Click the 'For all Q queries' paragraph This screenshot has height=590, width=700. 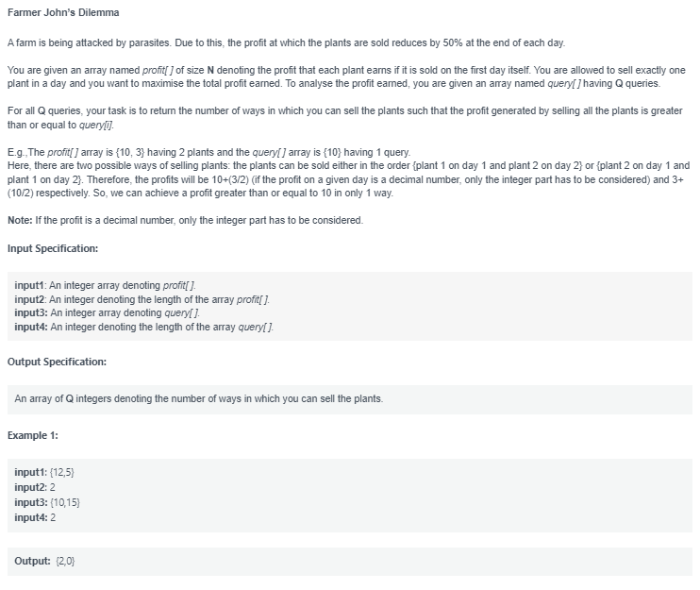tap(344, 117)
